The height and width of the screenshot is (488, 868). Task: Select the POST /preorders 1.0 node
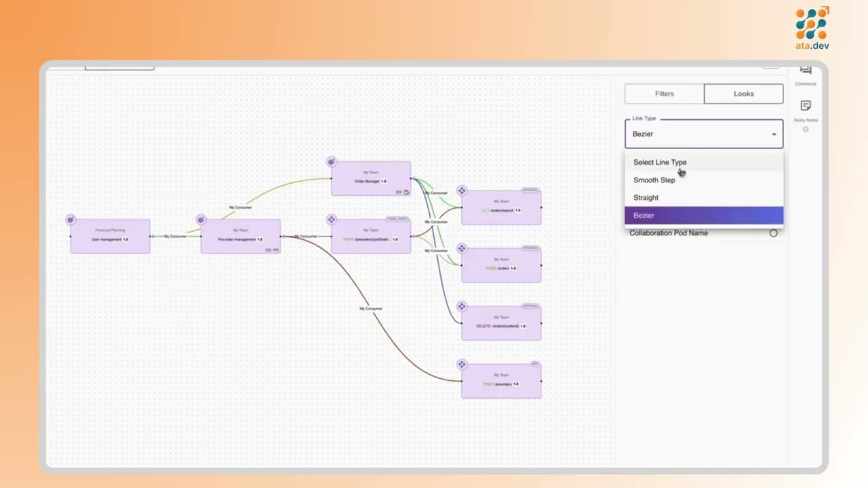(501, 380)
